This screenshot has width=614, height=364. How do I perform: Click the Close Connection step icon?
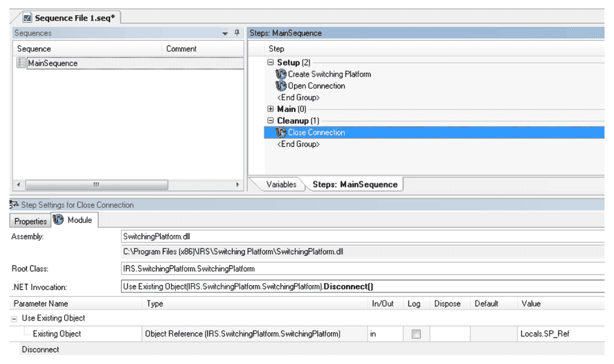(281, 132)
